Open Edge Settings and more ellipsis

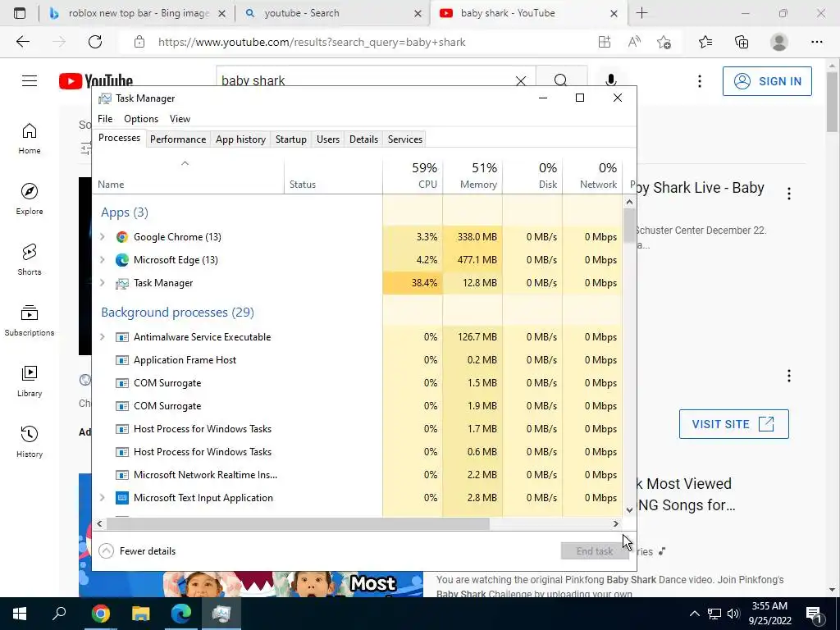[816, 42]
